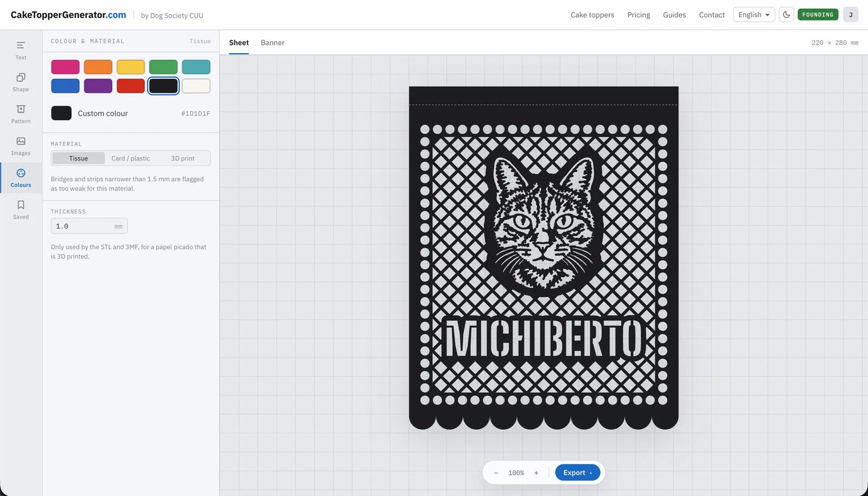Image resolution: width=868 pixels, height=496 pixels.
Task: Click the #1D1D1F hex value
Action: (195, 113)
